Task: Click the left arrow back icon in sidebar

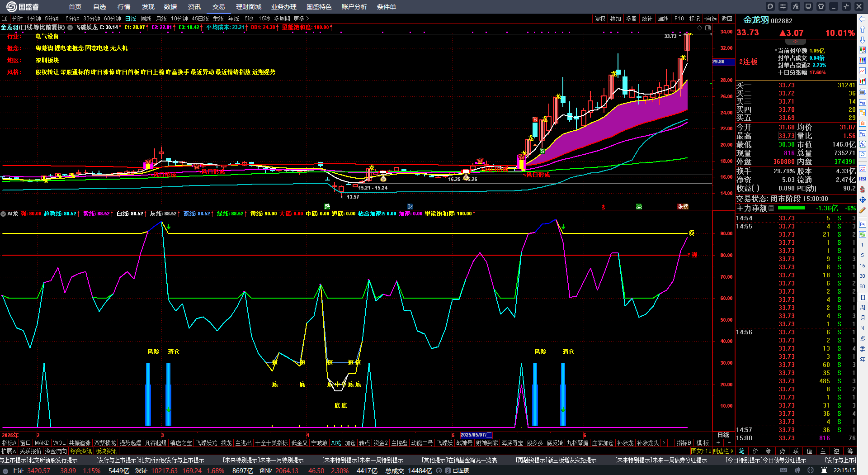Action: coord(863,19)
